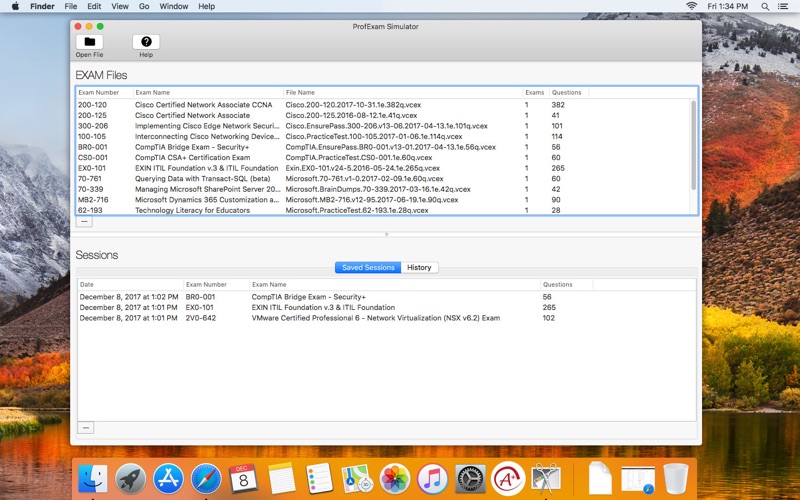Click the Wi-Fi status icon

[x=691, y=6]
